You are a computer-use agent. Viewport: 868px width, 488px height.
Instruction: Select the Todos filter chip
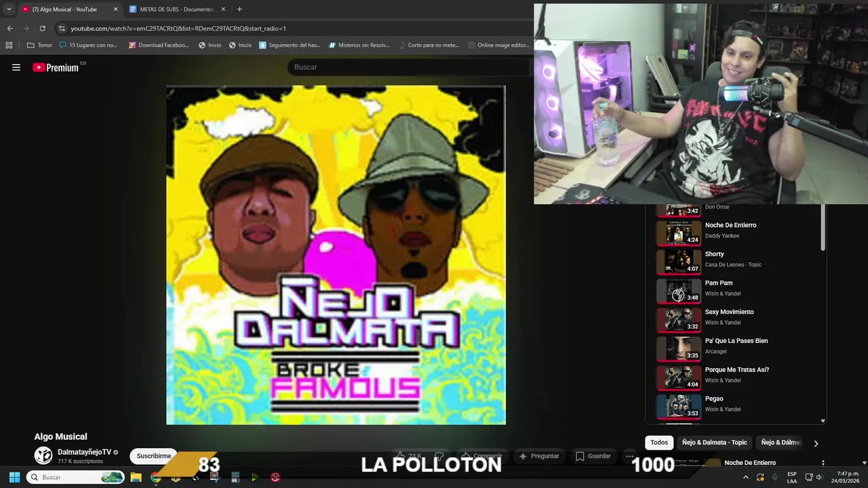coord(659,443)
